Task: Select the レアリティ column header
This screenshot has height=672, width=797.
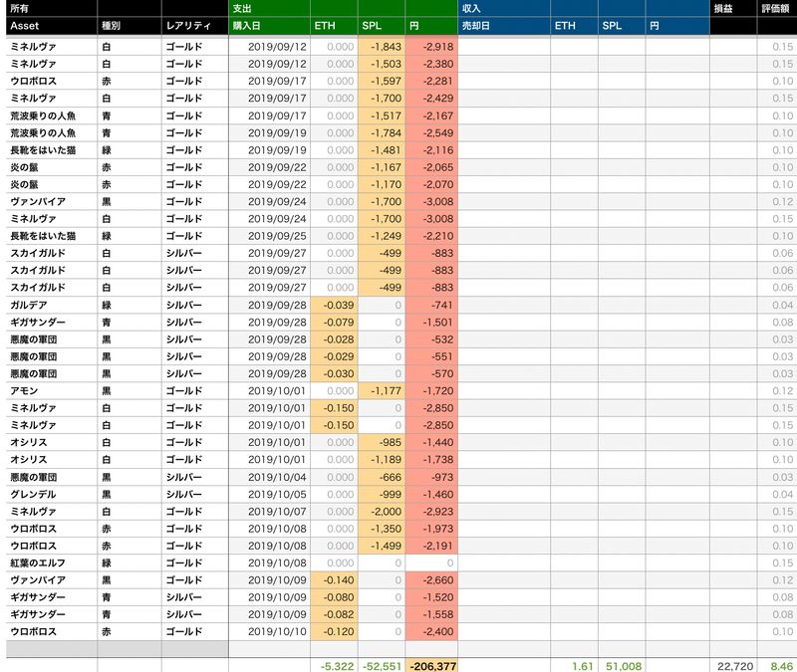Action: tap(189, 27)
